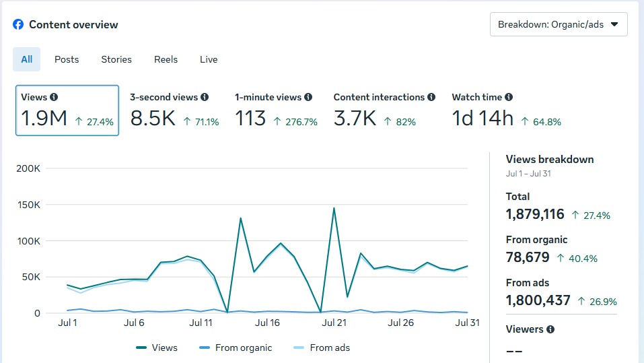Switch to the Stories tab
644x363 pixels.
tap(116, 59)
